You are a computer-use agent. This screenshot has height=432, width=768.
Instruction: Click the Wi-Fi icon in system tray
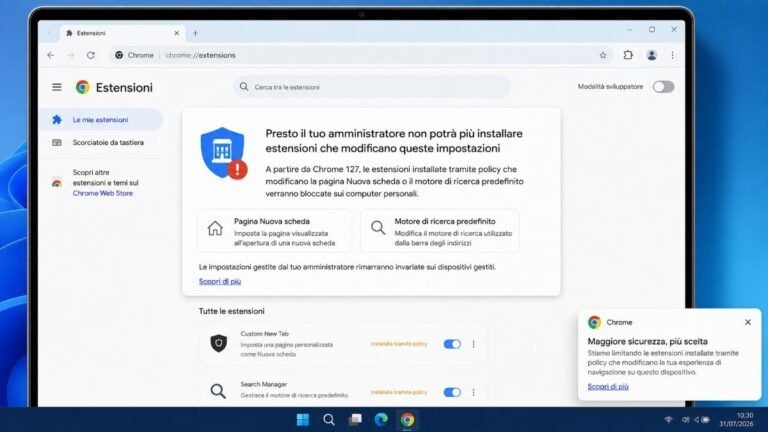coord(669,420)
